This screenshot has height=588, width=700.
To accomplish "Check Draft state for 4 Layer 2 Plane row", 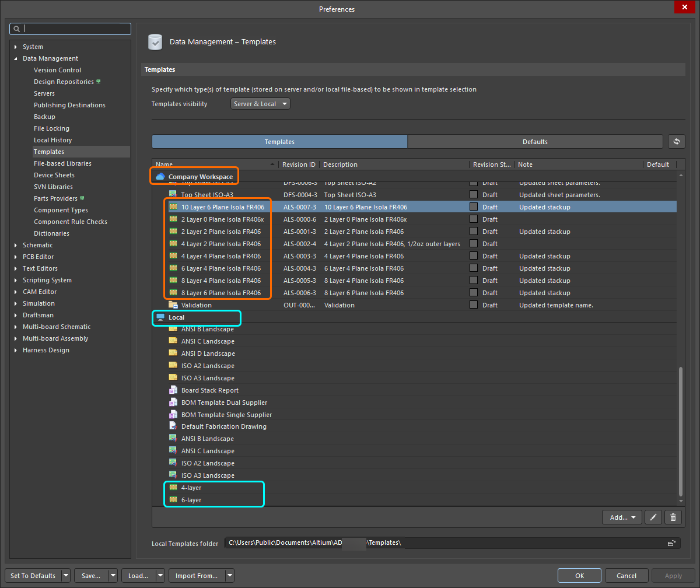I will click(x=473, y=243).
